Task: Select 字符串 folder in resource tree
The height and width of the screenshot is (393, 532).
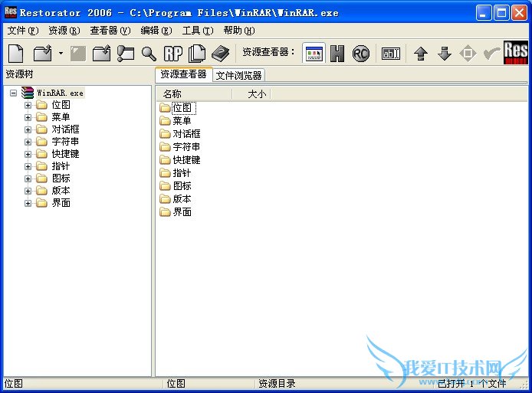Action: [x=65, y=142]
